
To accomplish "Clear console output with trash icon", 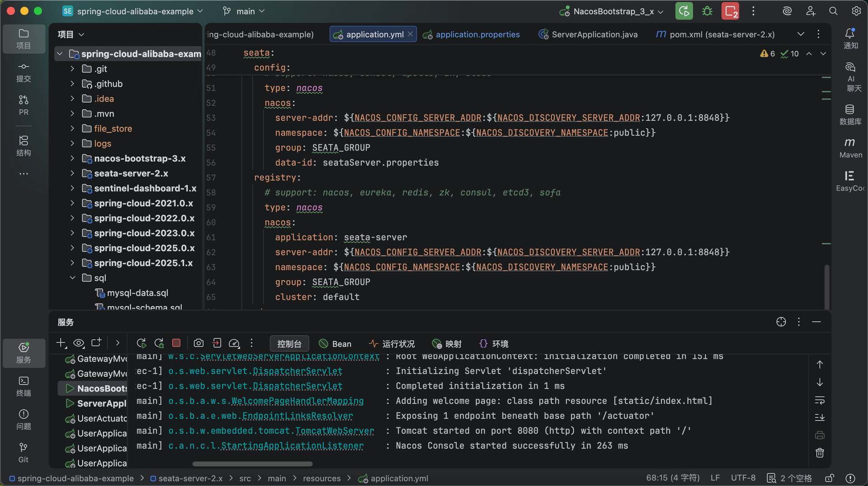I will (820, 453).
